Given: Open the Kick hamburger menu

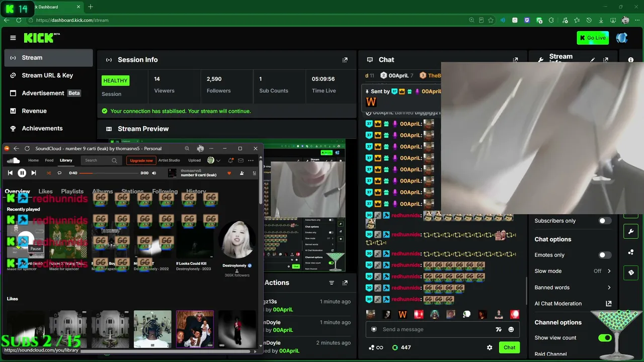Looking at the screenshot, I should coord(13,38).
